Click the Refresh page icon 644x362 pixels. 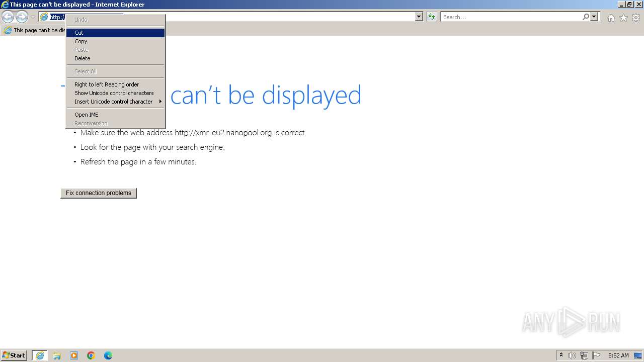(x=432, y=17)
